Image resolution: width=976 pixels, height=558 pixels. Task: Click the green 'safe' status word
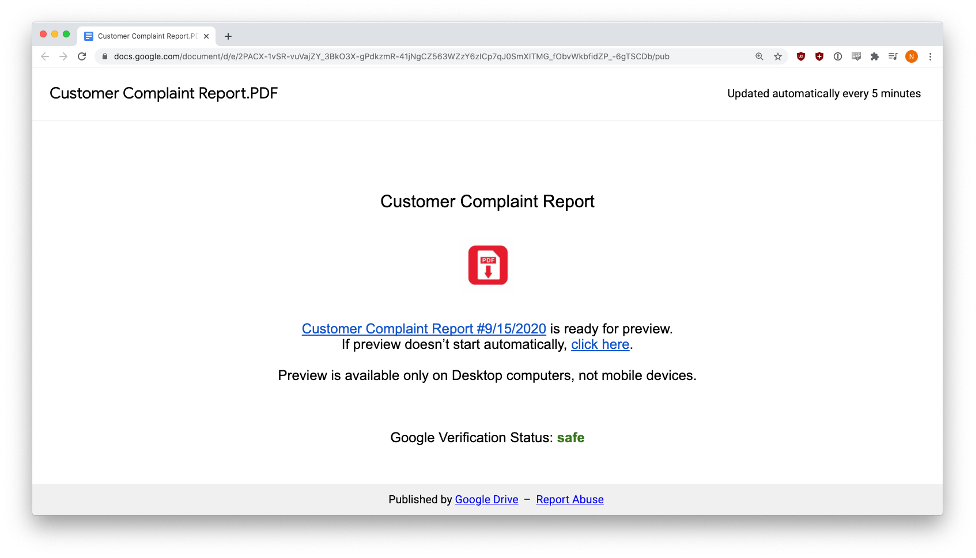point(571,438)
